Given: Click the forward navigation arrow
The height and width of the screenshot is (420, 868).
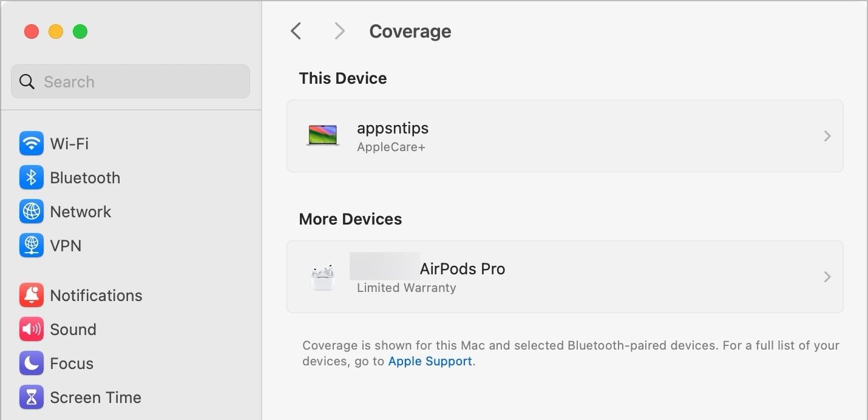Looking at the screenshot, I should (339, 30).
